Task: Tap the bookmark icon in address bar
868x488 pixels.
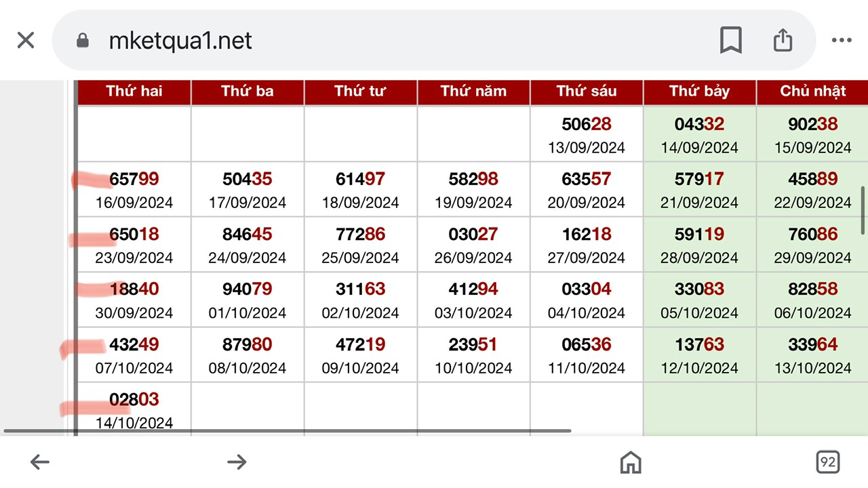Action: [731, 41]
